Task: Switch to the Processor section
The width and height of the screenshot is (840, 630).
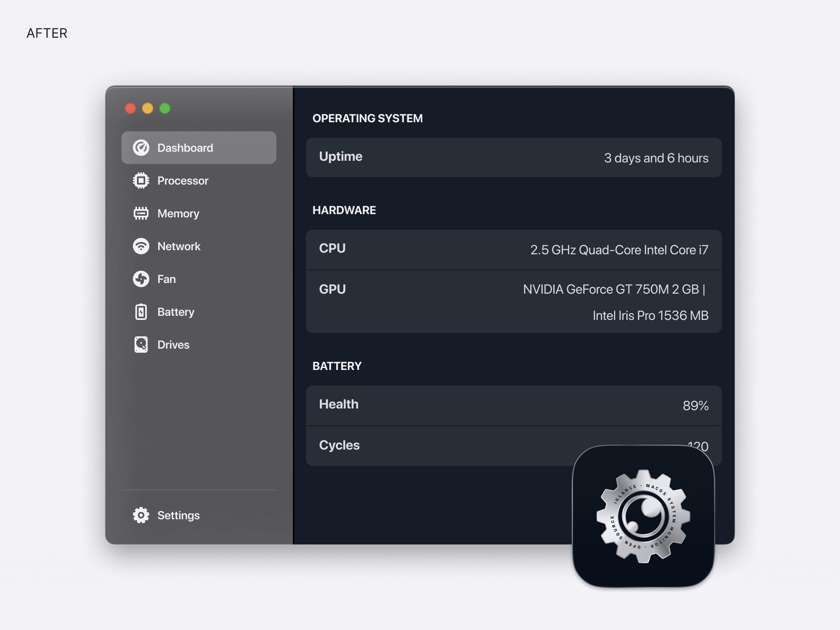Action: [183, 181]
